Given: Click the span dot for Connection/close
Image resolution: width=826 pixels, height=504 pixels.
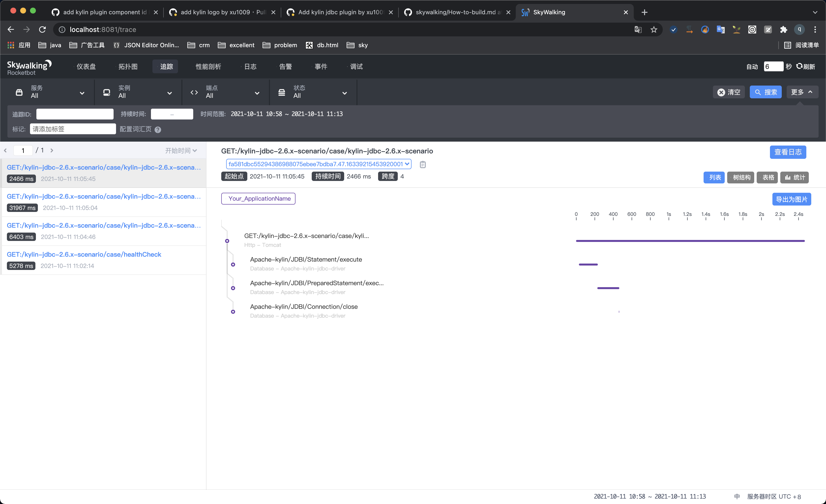Looking at the screenshot, I should (233, 312).
